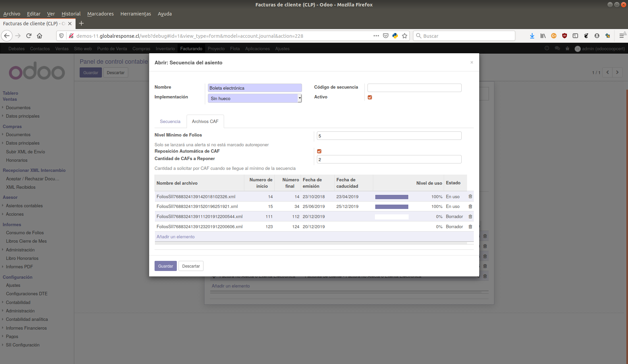Uncheck the Activo checkbox
Screen dimensions: 628x364
tap(370, 97)
